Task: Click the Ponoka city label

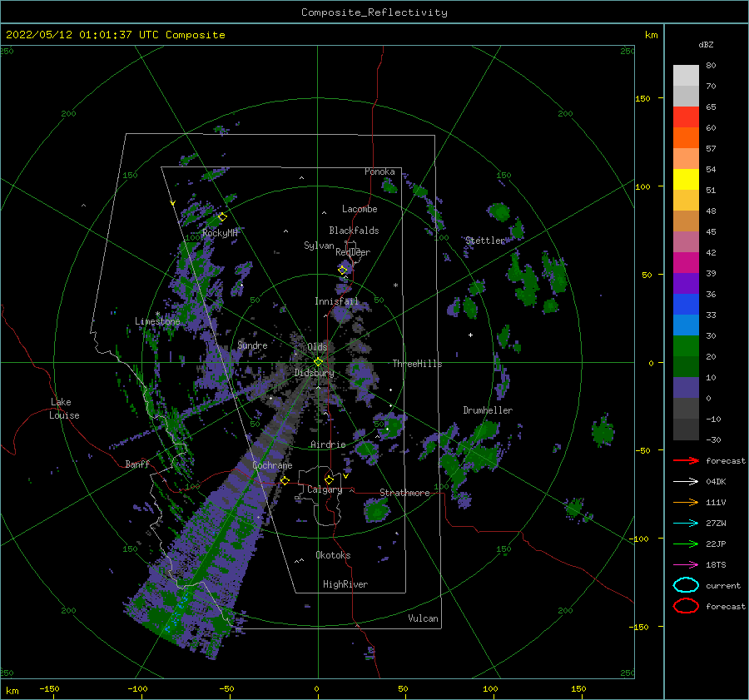Action: [379, 171]
